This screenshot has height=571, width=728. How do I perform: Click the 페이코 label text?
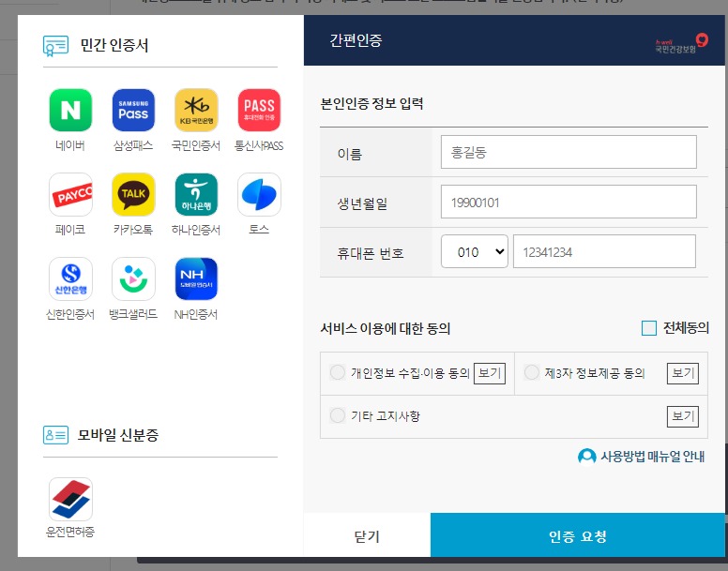tap(70, 230)
